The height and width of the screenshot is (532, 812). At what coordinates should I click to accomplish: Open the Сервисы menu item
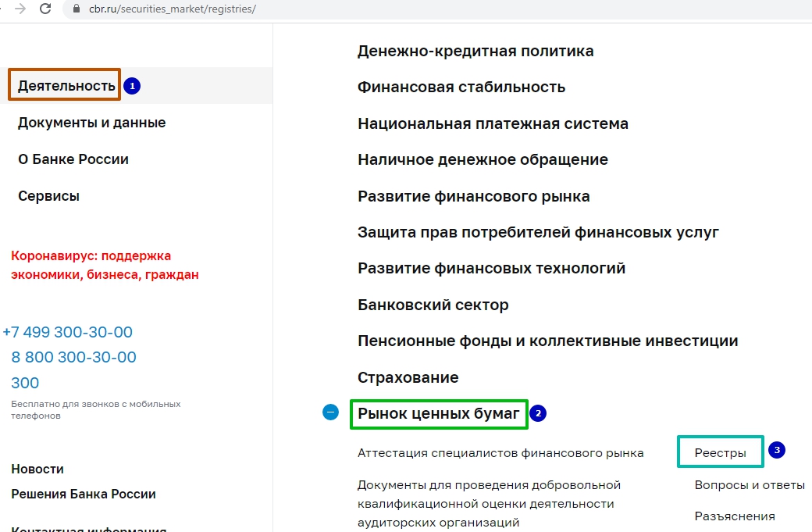pos(48,196)
